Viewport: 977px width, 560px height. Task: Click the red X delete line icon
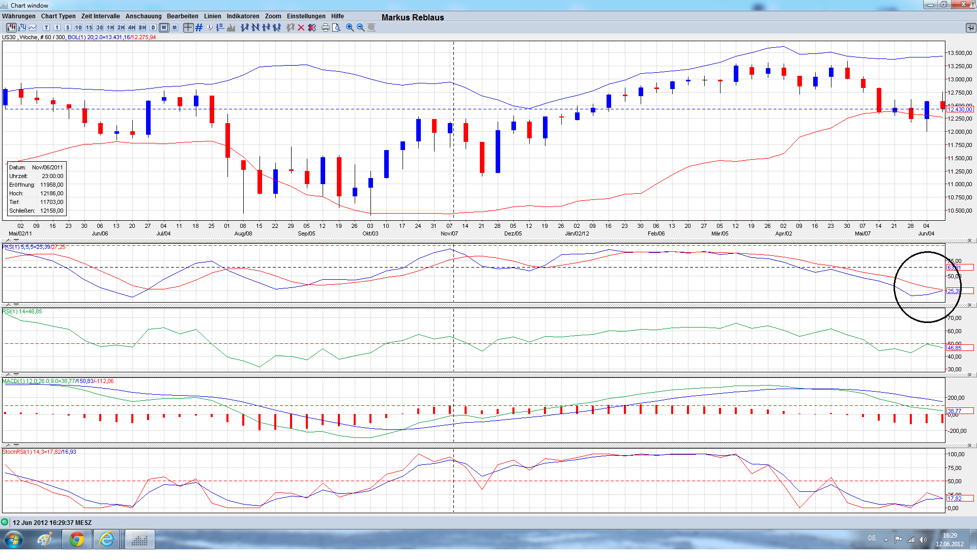point(301,27)
